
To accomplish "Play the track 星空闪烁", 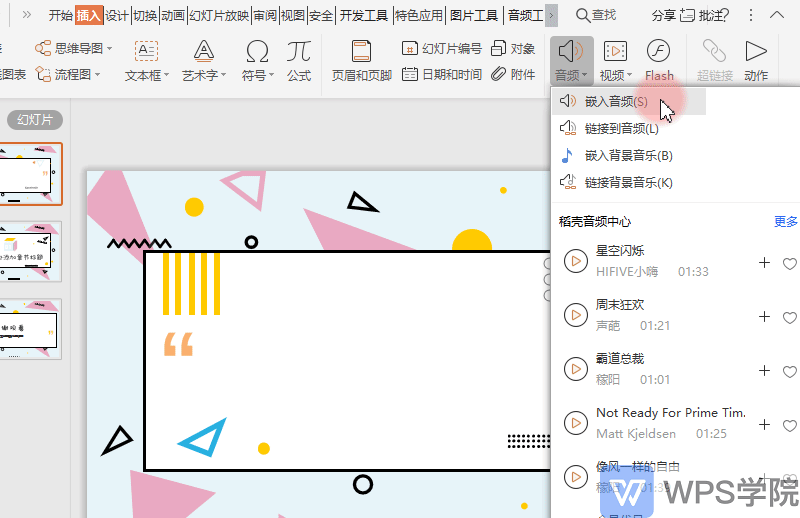I will tap(576, 261).
